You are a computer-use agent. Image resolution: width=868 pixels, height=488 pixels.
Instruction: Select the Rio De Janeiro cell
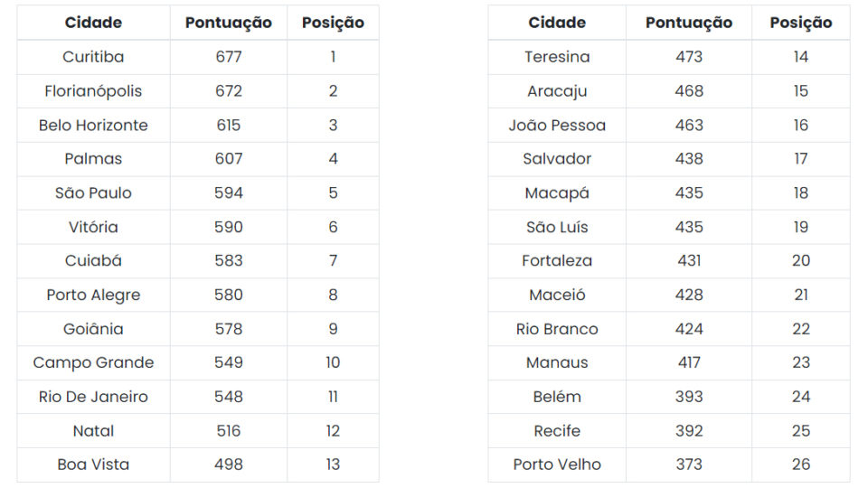click(x=93, y=397)
